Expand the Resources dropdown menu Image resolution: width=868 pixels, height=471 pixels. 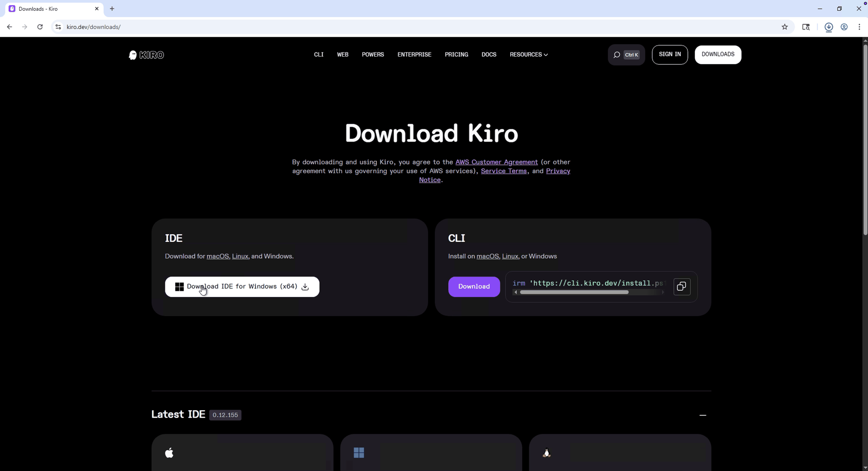pyautogui.click(x=529, y=55)
